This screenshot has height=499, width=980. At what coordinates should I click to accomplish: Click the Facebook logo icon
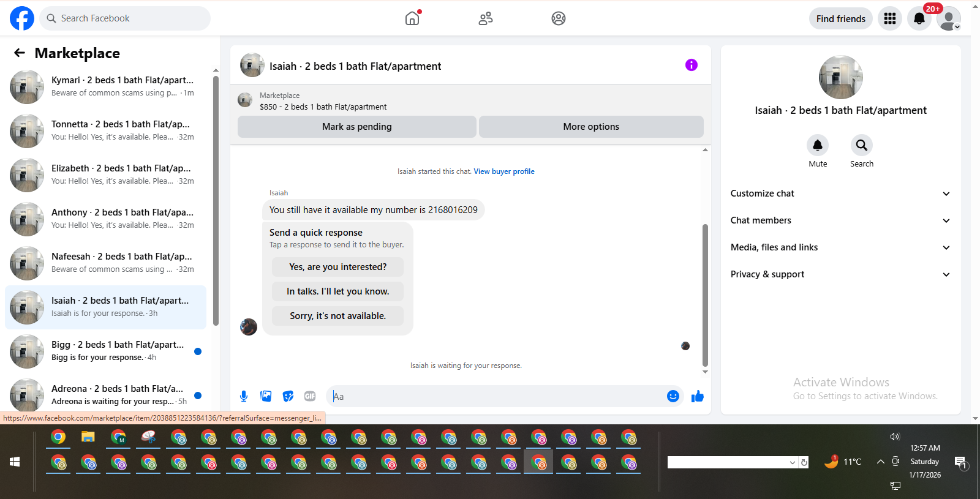tap(22, 18)
